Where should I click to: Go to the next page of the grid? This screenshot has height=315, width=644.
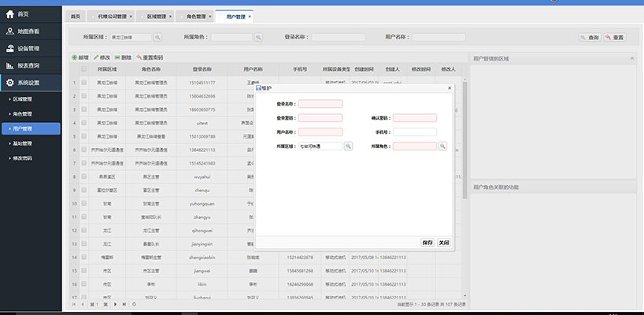pos(115,303)
